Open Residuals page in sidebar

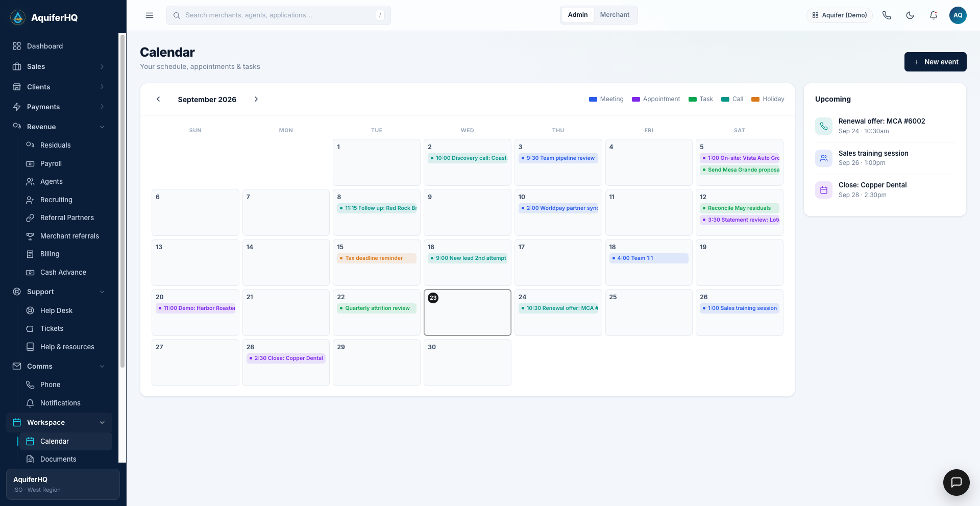click(66, 145)
